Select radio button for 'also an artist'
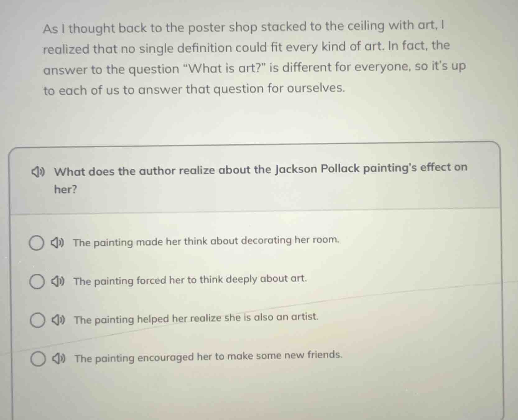518x420 pixels. point(37,320)
